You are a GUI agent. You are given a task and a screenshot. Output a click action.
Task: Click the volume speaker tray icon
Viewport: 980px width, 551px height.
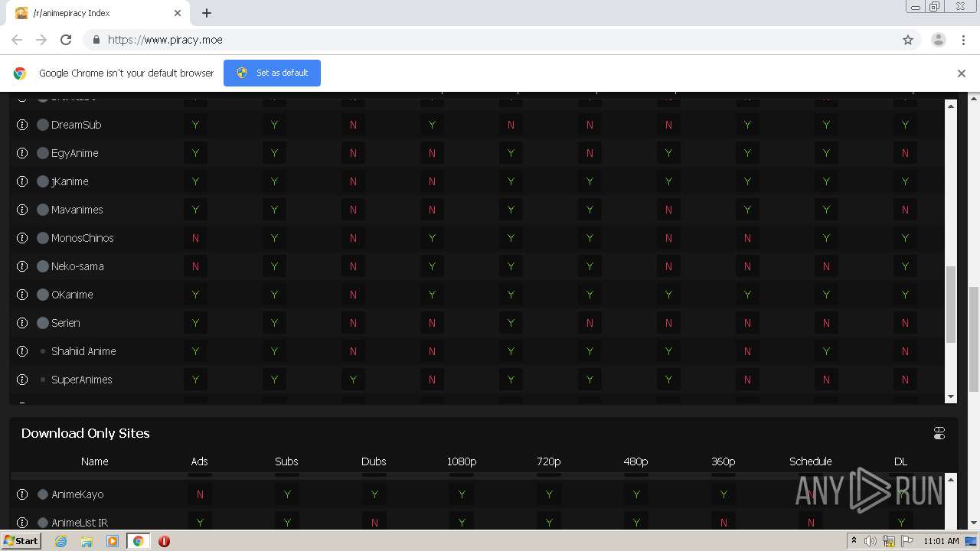871,541
